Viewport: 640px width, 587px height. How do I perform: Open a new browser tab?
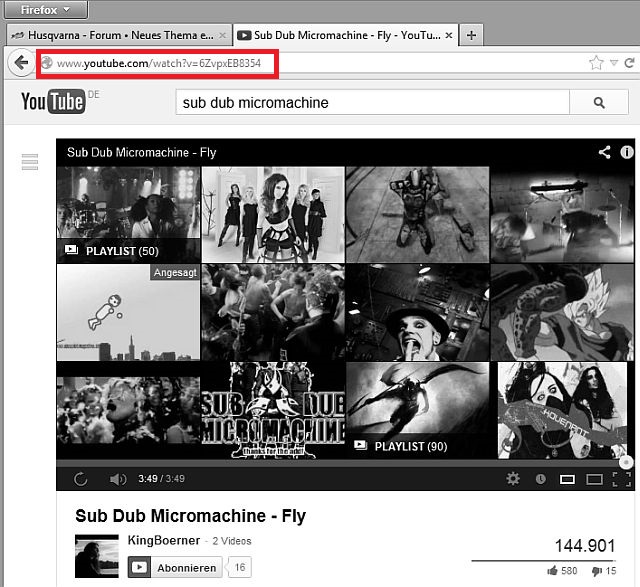click(x=471, y=36)
